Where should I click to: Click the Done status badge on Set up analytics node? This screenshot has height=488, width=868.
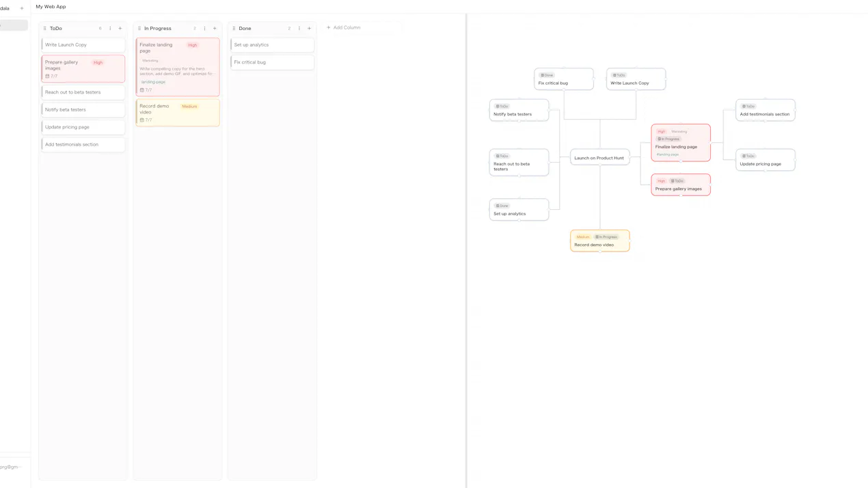point(502,206)
